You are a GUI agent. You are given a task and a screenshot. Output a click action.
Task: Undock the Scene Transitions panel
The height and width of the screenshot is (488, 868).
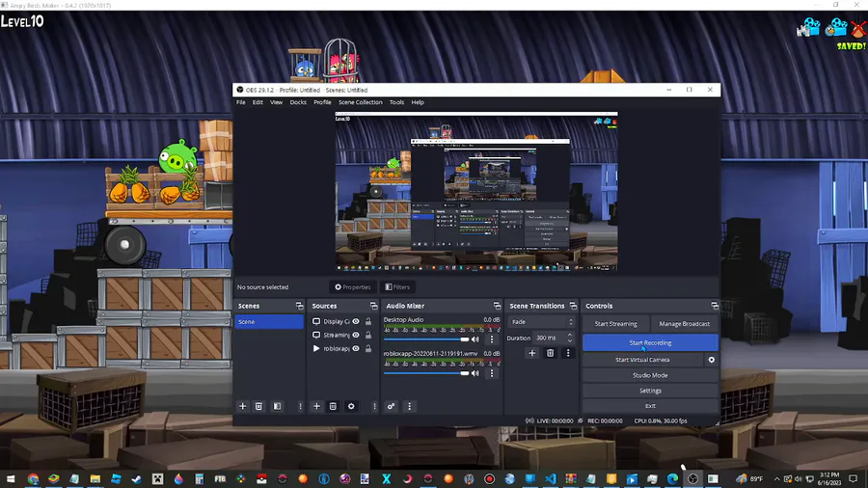tap(573, 306)
